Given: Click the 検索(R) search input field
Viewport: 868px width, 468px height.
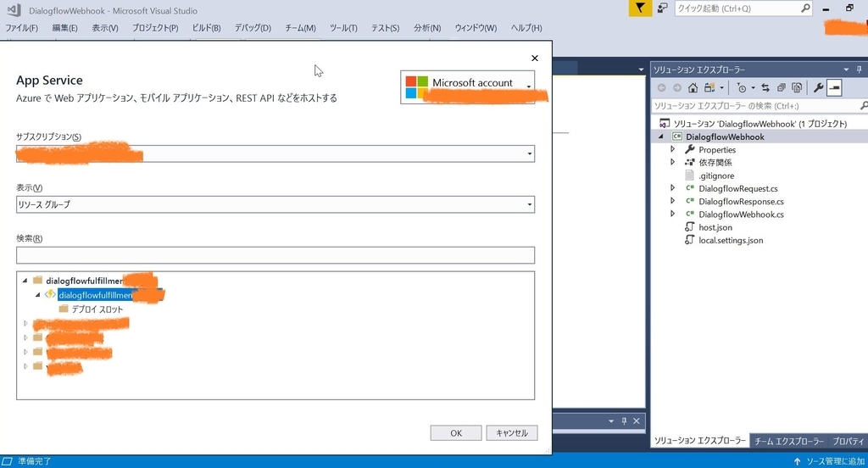Looking at the screenshot, I should pyautogui.click(x=275, y=255).
